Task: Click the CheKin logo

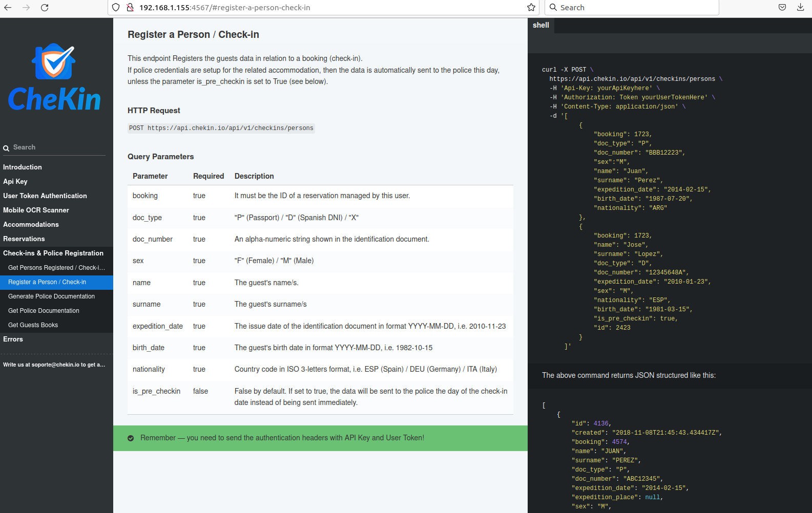Action: [54, 77]
